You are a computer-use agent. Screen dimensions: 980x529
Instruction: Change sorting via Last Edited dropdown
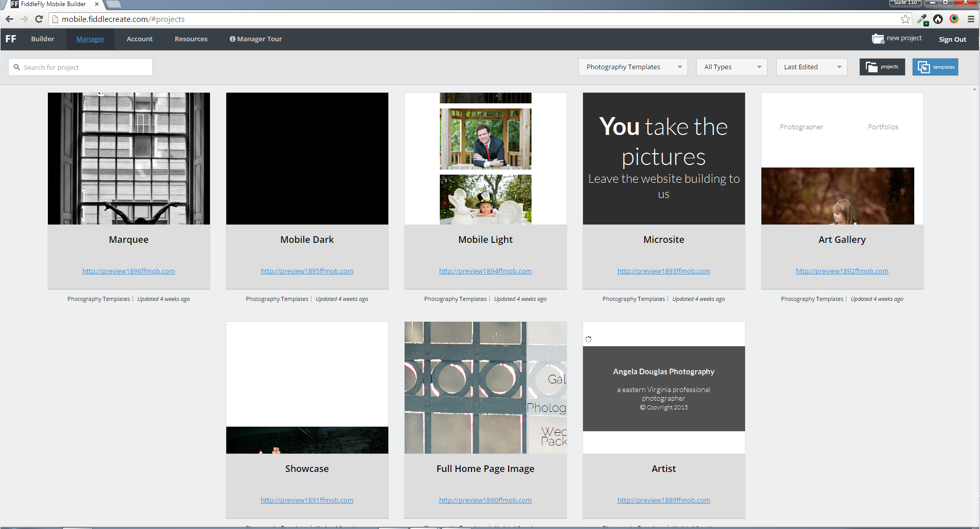pos(811,67)
